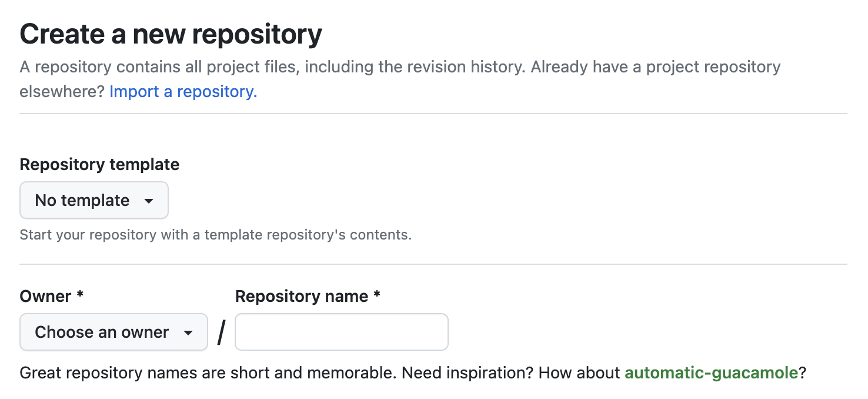Screen dimensions: 868x399
Task: Click the Owner field label
Action: click(45, 296)
